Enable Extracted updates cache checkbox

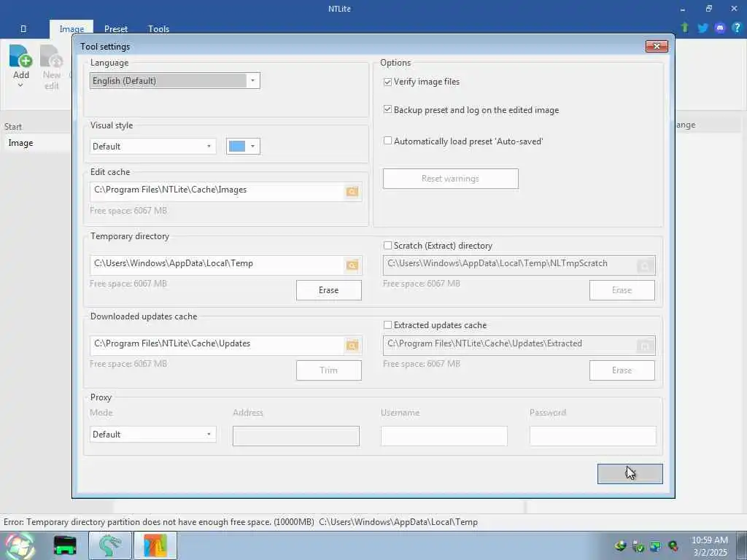388,324
